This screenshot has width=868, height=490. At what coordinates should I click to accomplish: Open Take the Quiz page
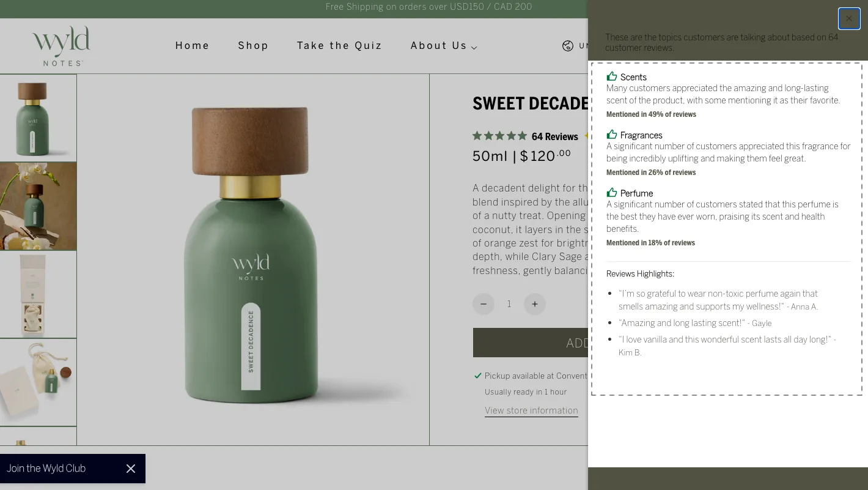click(x=340, y=46)
